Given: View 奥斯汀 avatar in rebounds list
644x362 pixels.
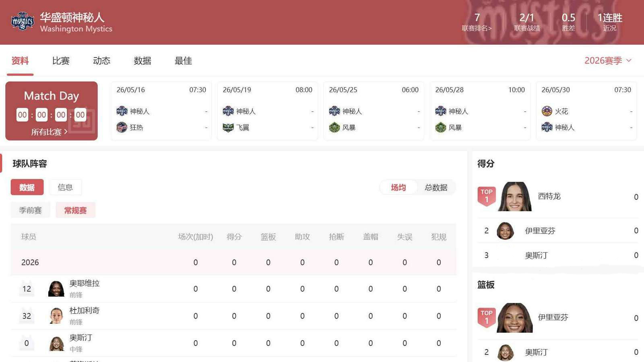Looking at the screenshot, I should coord(505,352).
